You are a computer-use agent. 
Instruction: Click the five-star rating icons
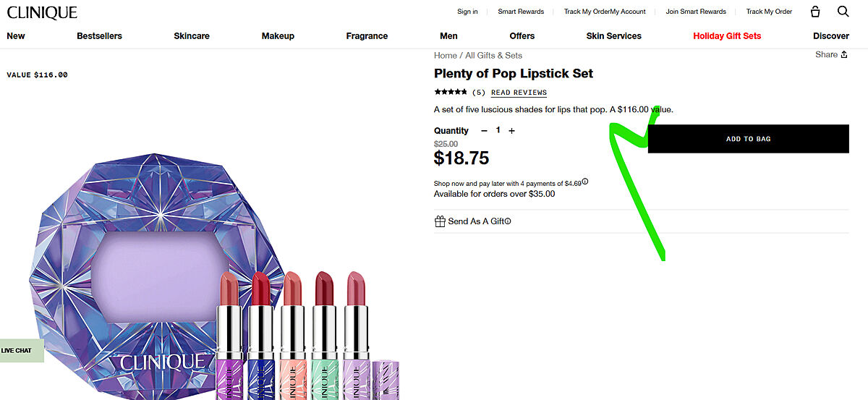[x=451, y=92]
